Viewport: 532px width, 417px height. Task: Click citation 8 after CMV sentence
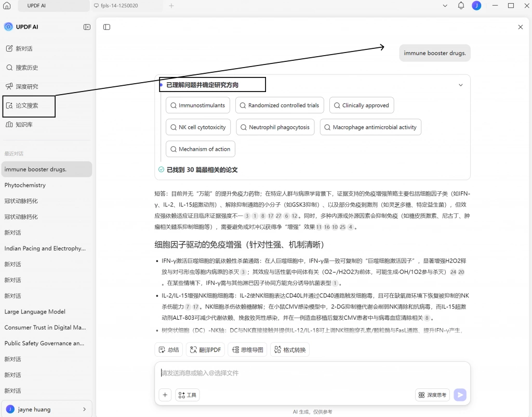(427, 318)
